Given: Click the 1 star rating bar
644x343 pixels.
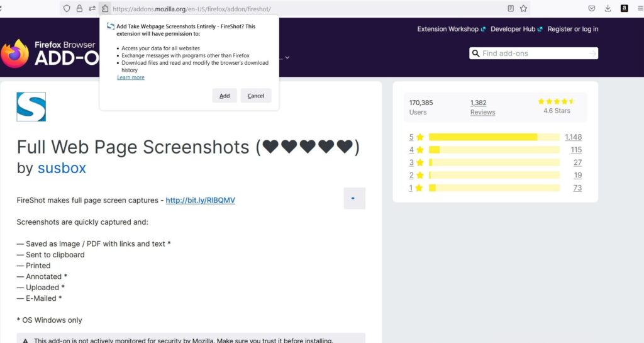Looking at the screenshot, I should (494, 188).
